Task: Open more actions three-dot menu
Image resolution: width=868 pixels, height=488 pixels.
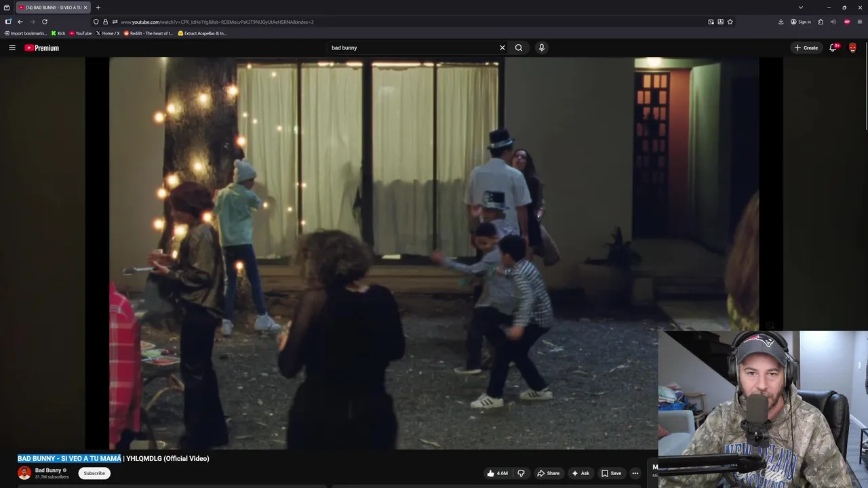Action: (635, 473)
